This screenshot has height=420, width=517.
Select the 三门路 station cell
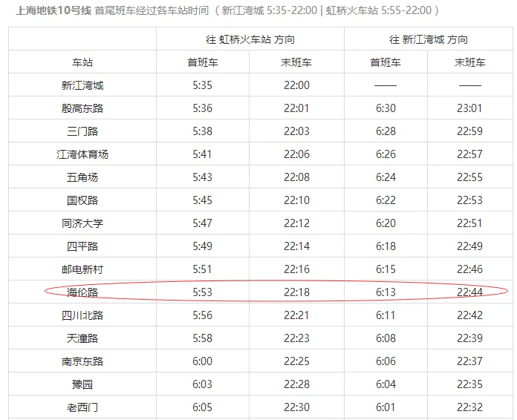coord(82,131)
